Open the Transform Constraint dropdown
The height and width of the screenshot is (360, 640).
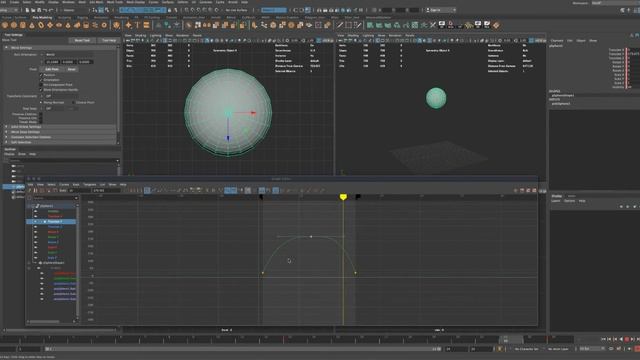click(61, 96)
